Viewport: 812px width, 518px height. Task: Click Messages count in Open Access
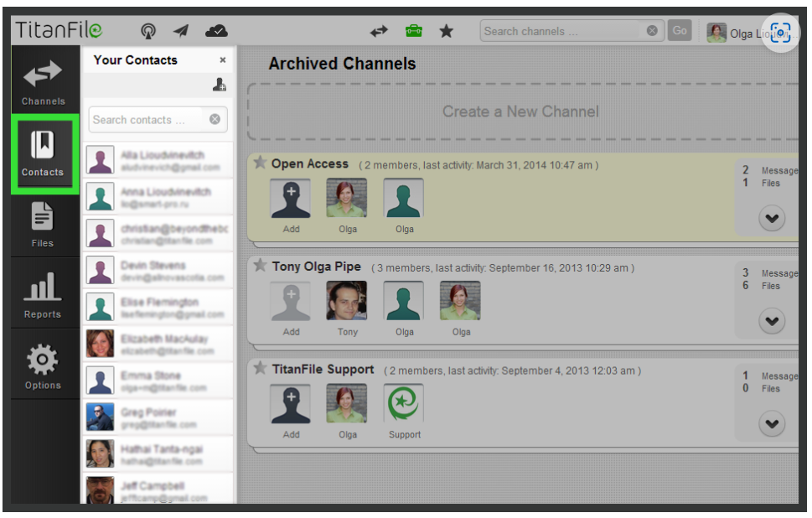pyautogui.click(x=769, y=170)
